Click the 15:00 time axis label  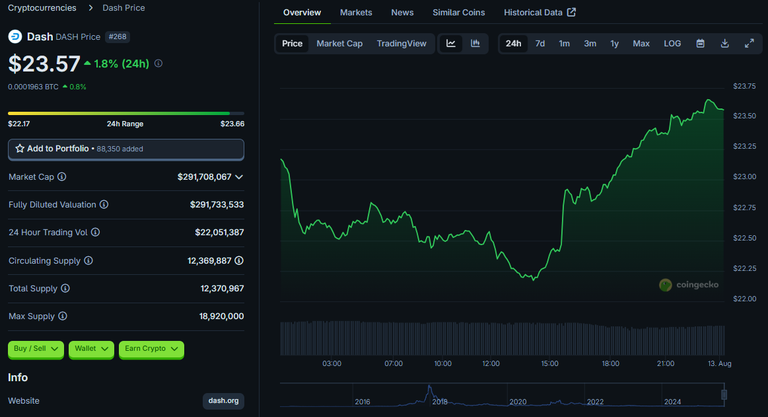[x=550, y=364]
